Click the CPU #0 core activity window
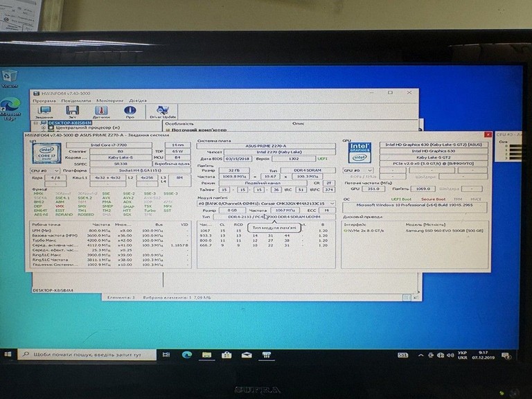532x399 pixels. pos(509,146)
